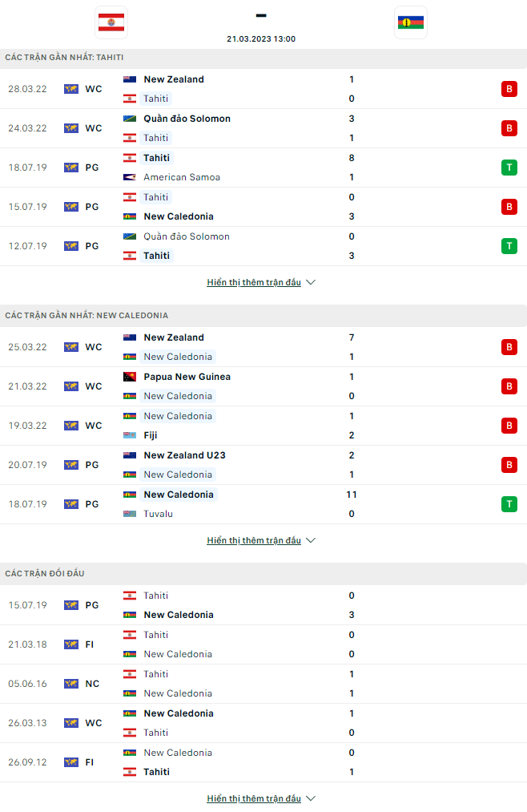Click the red score 11 in New Caledonia vs Tuvalu

click(351, 495)
